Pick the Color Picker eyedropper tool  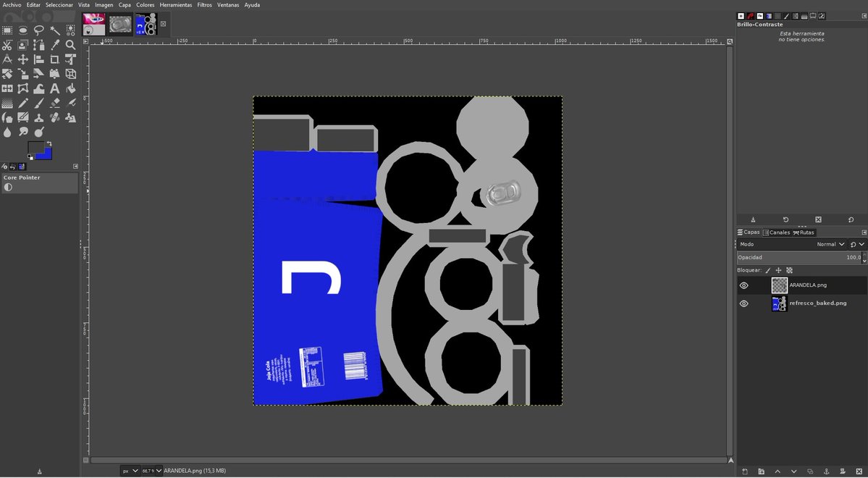[55, 45]
